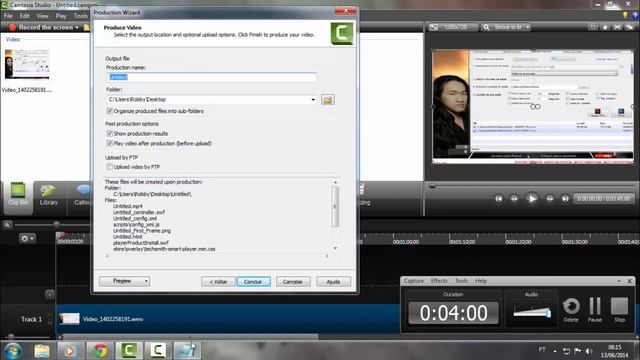This screenshot has height=360, width=640.
Task: Jump to next clip in preview player
Action: click(565, 199)
